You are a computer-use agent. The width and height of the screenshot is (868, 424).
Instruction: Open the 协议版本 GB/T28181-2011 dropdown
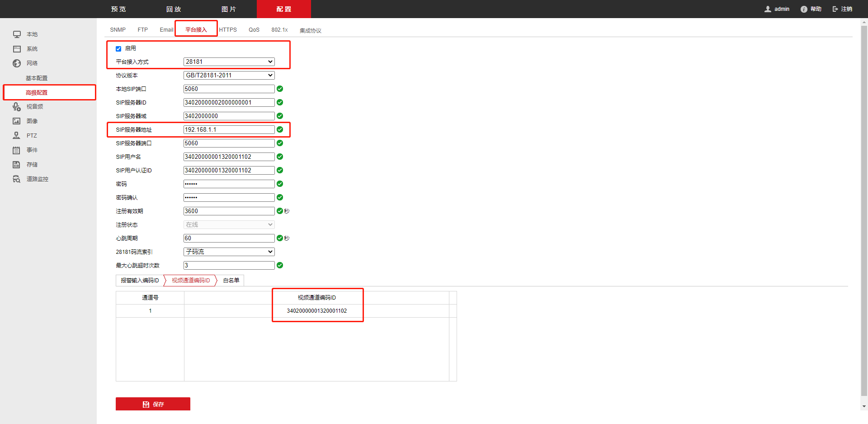pos(229,75)
